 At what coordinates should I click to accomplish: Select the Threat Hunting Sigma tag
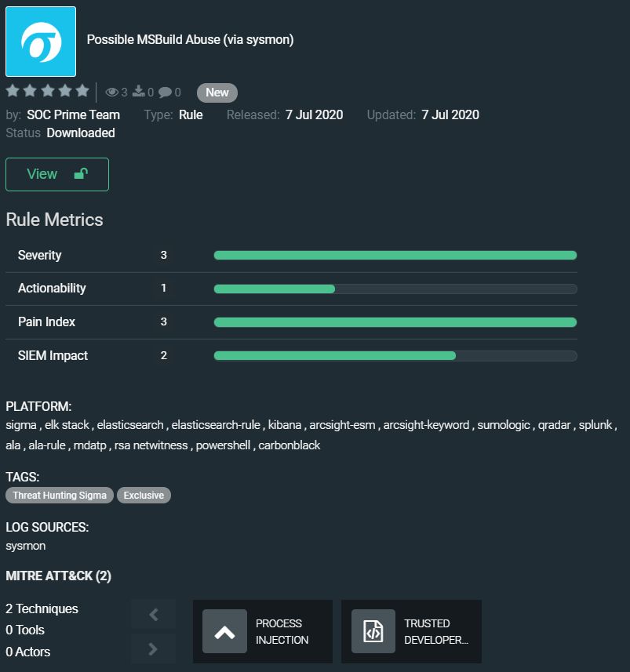(x=60, y=496)
